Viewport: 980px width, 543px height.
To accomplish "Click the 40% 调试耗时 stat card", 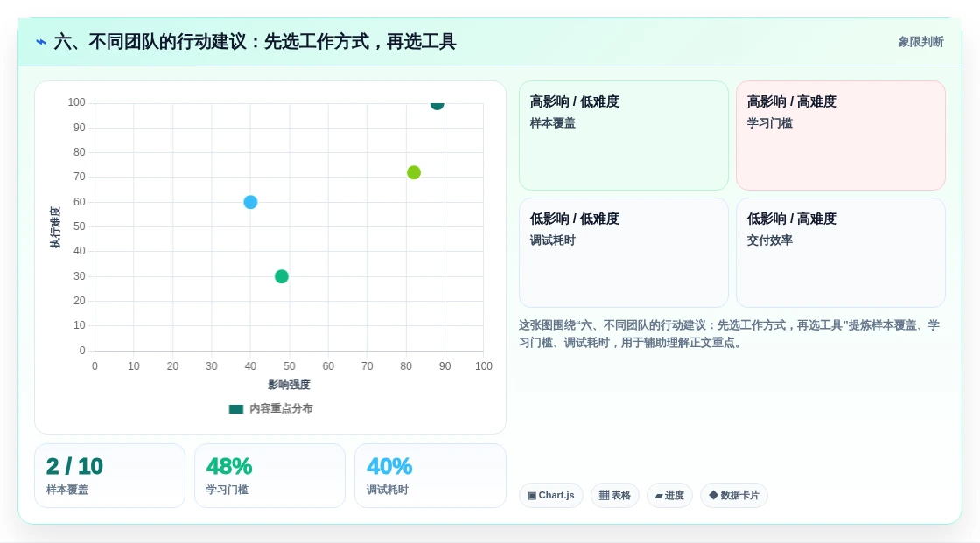I will point(430,476).
